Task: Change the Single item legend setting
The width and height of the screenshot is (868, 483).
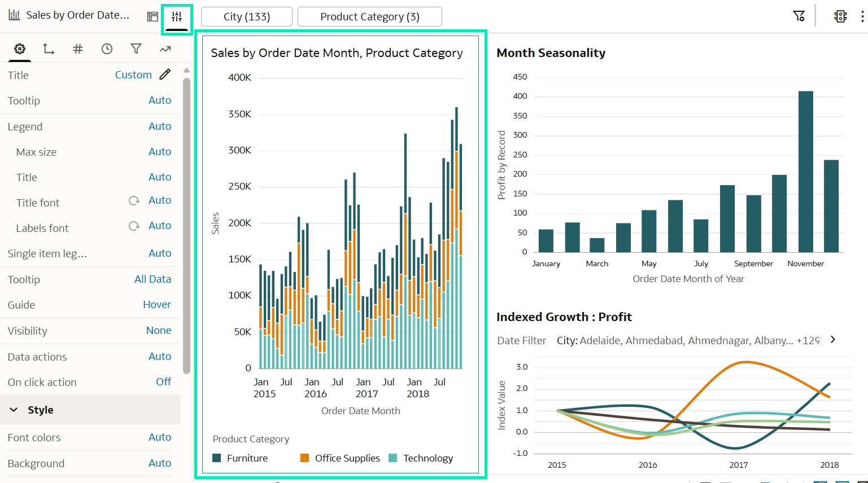Action: tap(160, 253)
